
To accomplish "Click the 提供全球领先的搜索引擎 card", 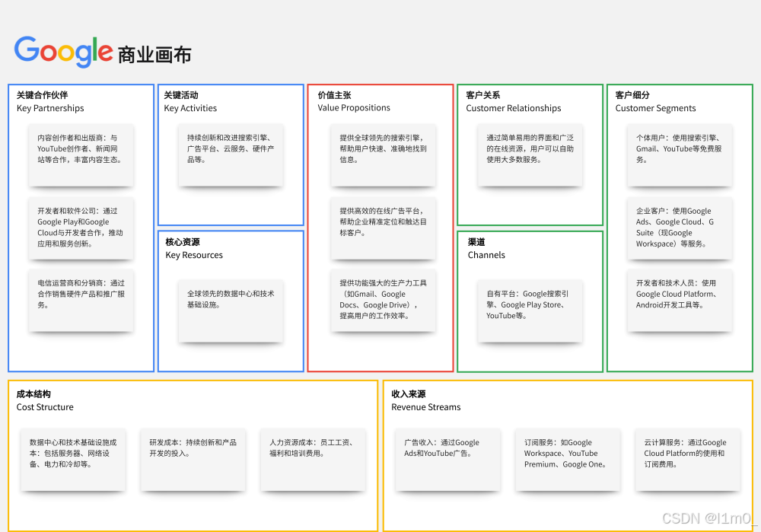I will pos(384,156).
